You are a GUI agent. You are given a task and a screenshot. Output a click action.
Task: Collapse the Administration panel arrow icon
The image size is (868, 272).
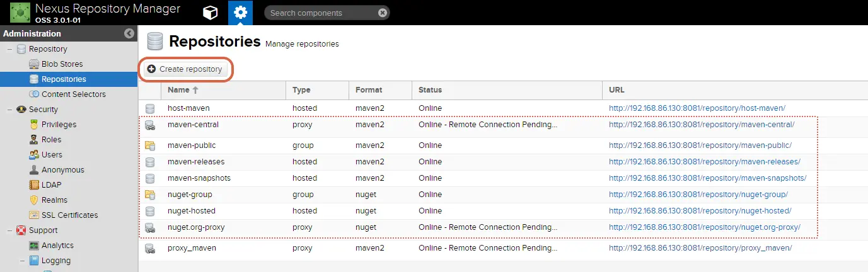129,33
